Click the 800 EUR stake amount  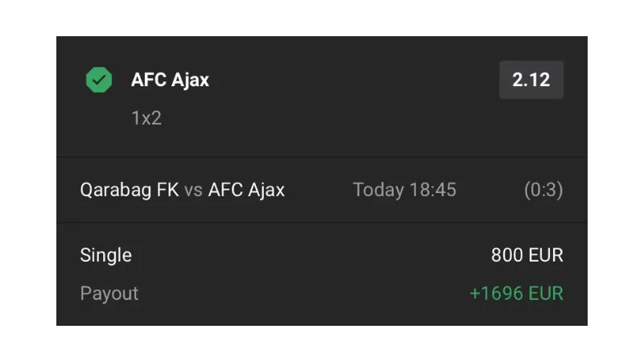527,255
